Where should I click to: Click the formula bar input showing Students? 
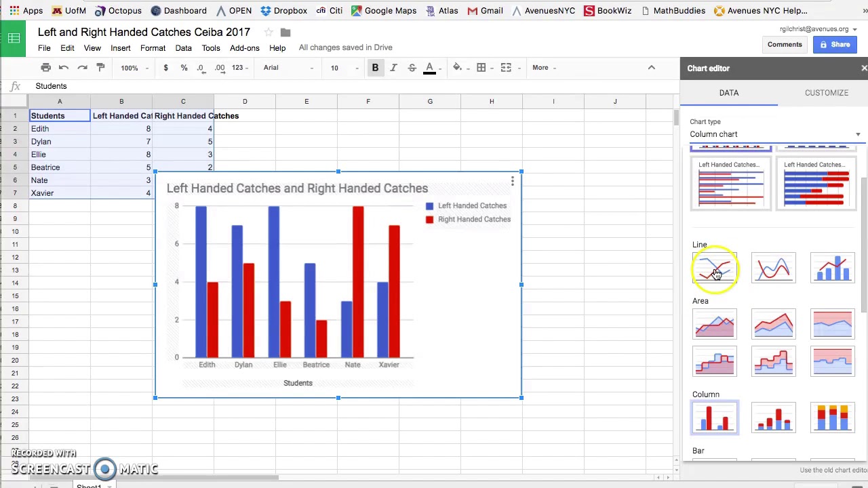pos(353,86)
